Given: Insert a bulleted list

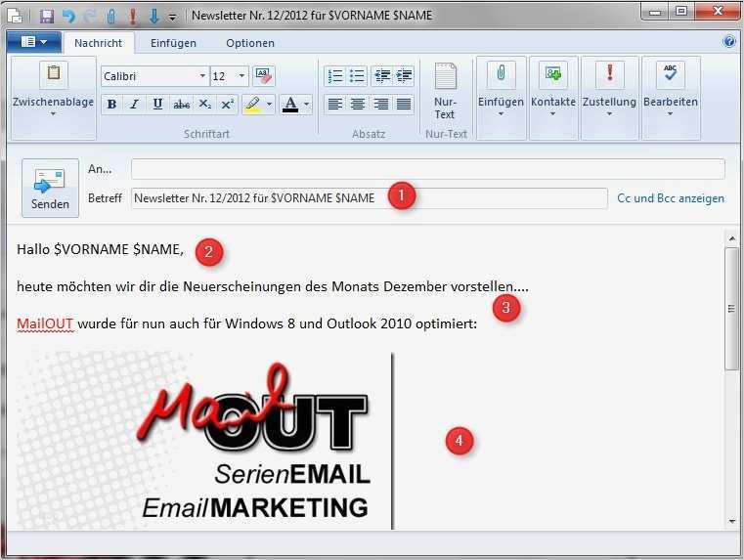Looking at the screenshot, I should click(357, 75).
